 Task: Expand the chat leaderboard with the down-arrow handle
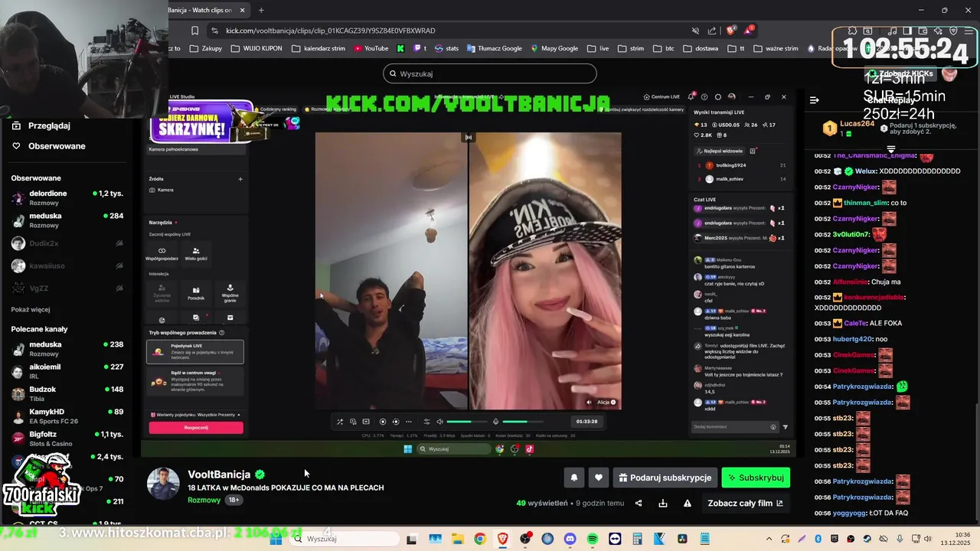891,149
